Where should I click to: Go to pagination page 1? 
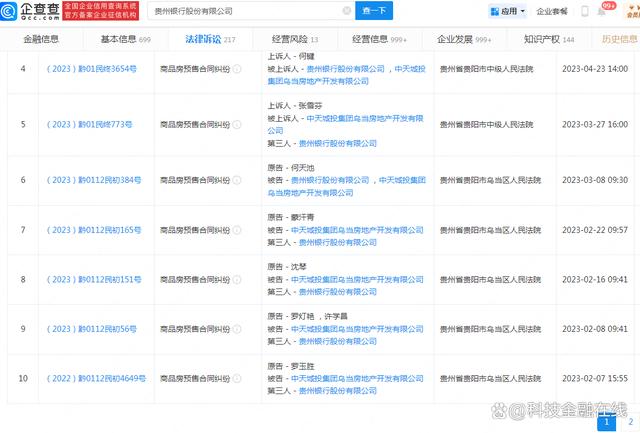607,423
